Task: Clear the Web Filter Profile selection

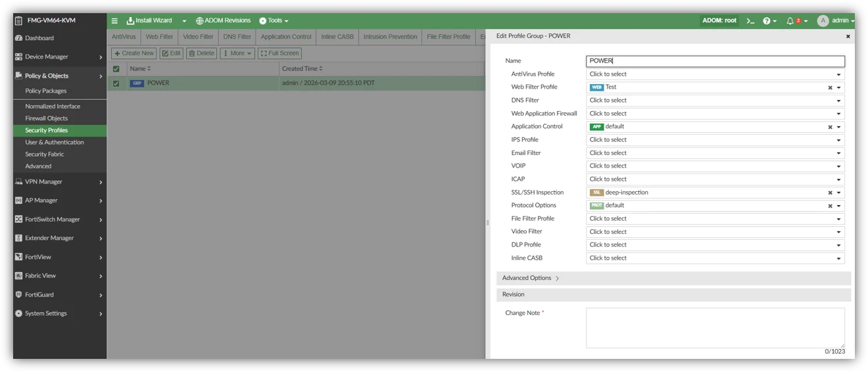Action: pyautogui.click(x=830, y=87)
